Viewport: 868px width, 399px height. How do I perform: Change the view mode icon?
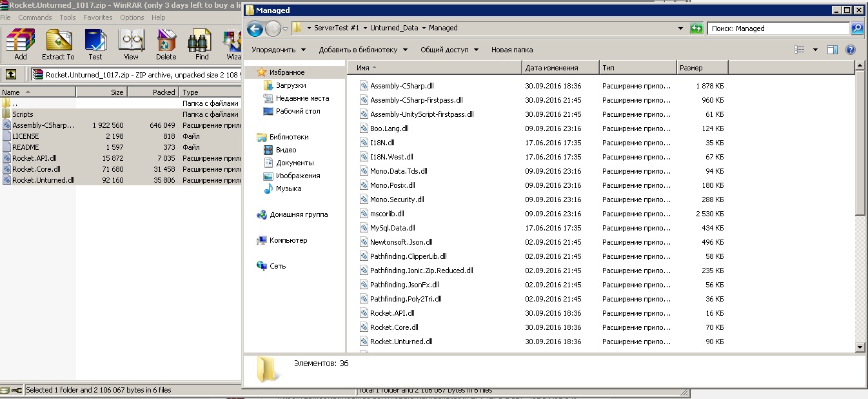tap(800, 50)
